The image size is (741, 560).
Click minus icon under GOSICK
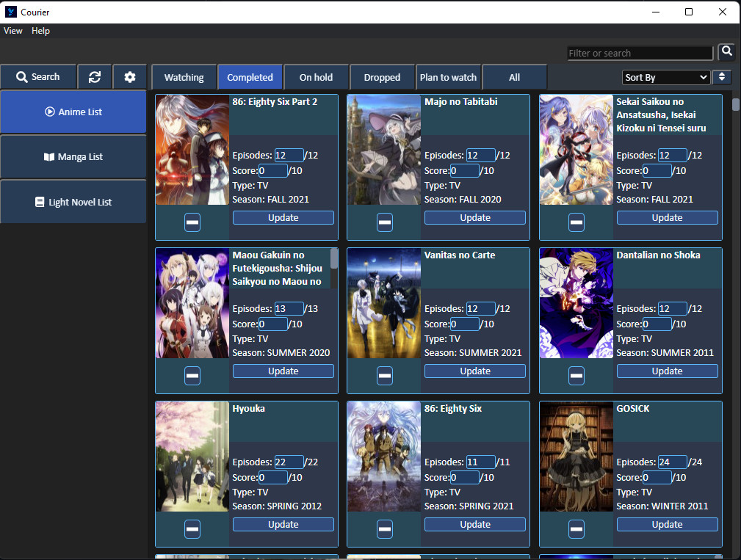pyautogui.click(x=576, y=529)
